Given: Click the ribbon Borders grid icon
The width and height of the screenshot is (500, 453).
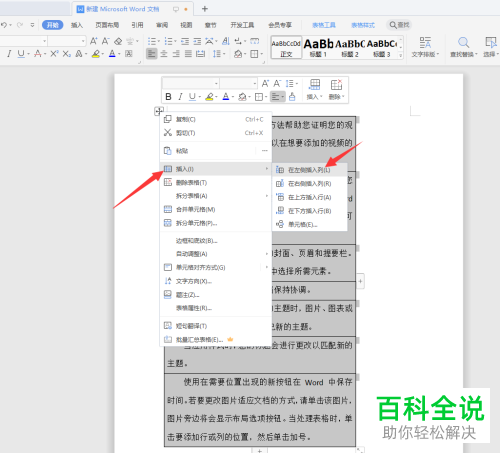Looking at the screenshot, I should 254,54.
